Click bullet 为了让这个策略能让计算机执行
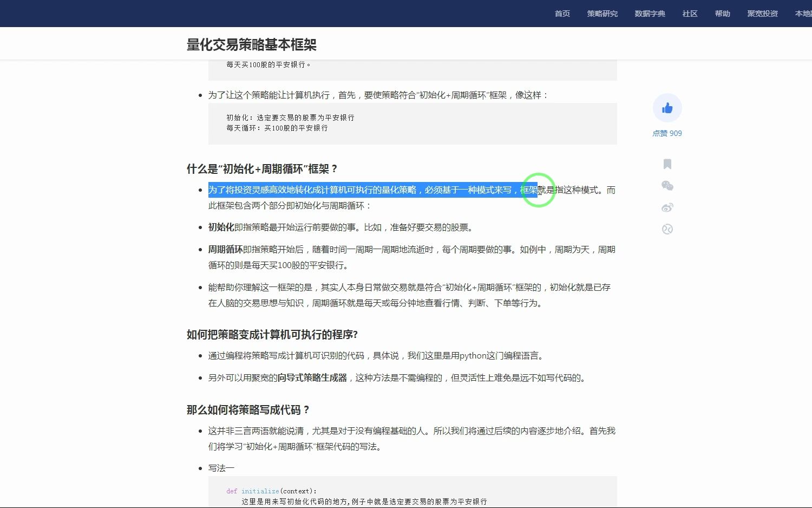 pyautogui.click(x=379, y=95)
